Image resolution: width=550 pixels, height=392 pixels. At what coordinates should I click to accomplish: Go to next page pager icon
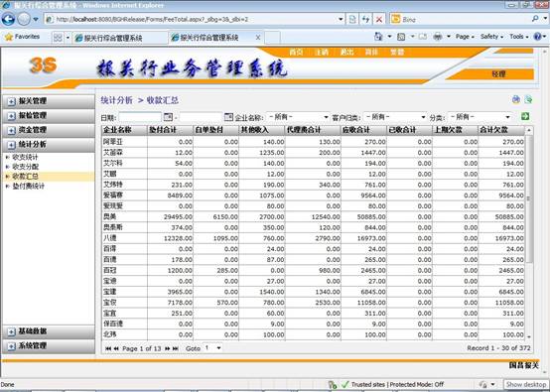pyautogui.click(x=168, y=348)
